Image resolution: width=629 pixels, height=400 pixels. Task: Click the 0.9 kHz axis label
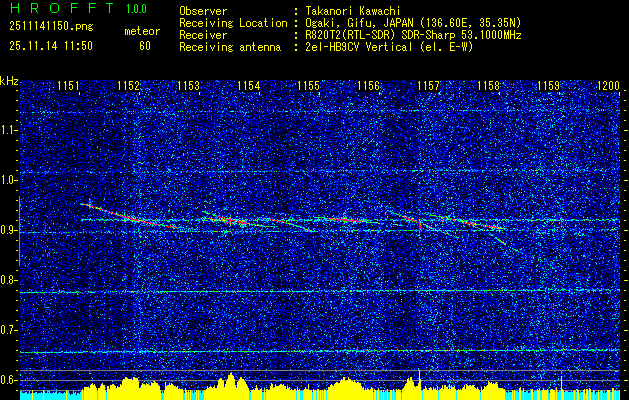pos(8,230)
